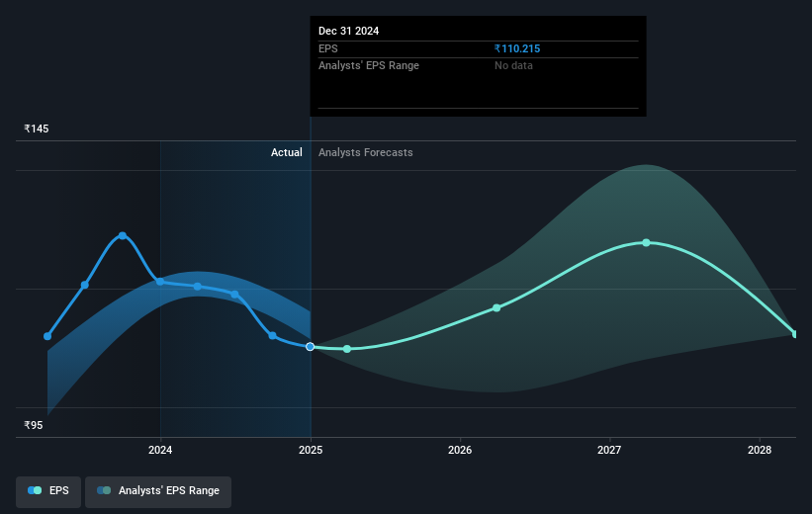The height and width of the screenshot is (514, 812).
Task: Click the 2027 x-axis label
Action: pyautogui.click(x=609, y=451)
